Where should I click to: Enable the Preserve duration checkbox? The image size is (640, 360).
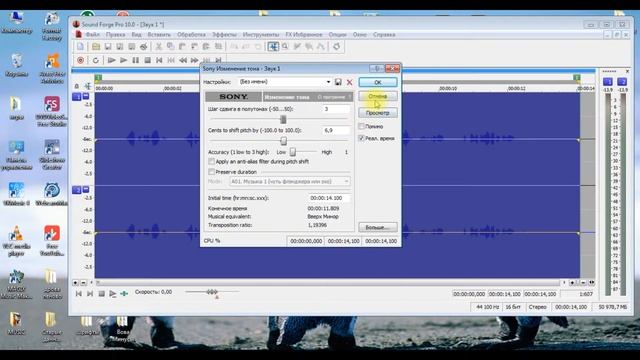click(211, 172)
